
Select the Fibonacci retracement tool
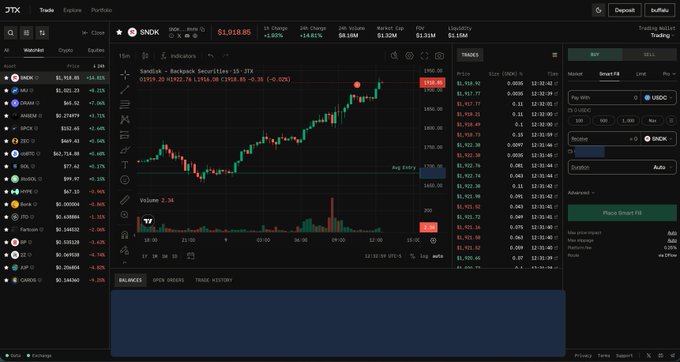(125, 104)
